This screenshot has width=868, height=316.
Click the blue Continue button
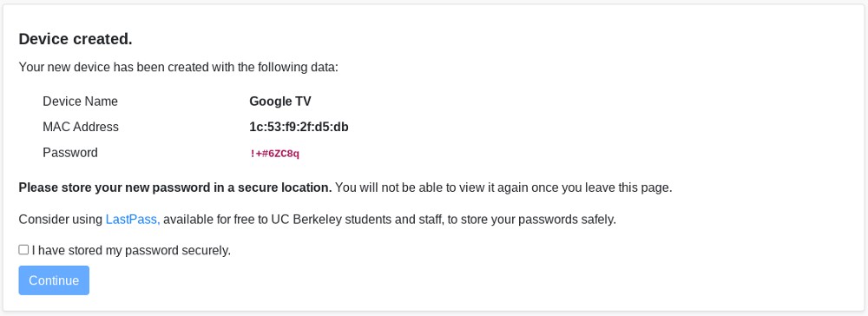54,280
